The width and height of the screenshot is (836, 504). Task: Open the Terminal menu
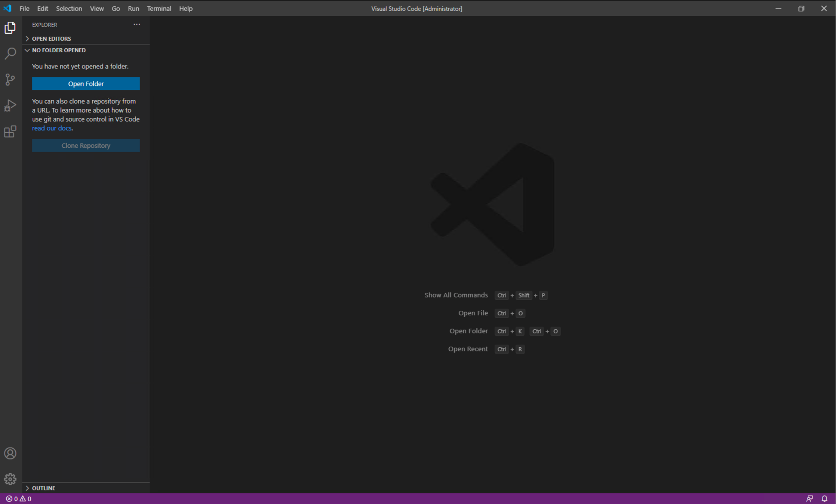(159, 8)
